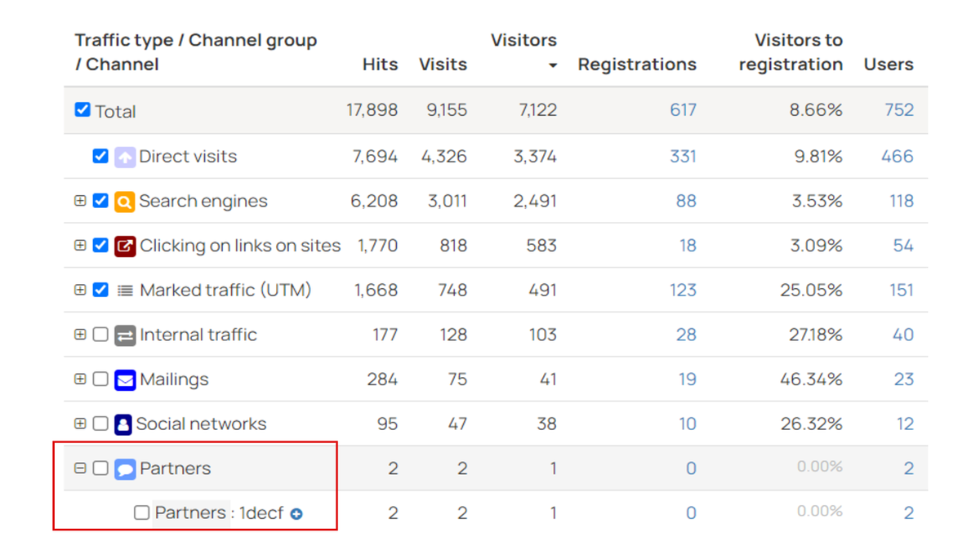Enable the Social networks checkbox
The image size is (980, 559).
[x=100, y=424]
